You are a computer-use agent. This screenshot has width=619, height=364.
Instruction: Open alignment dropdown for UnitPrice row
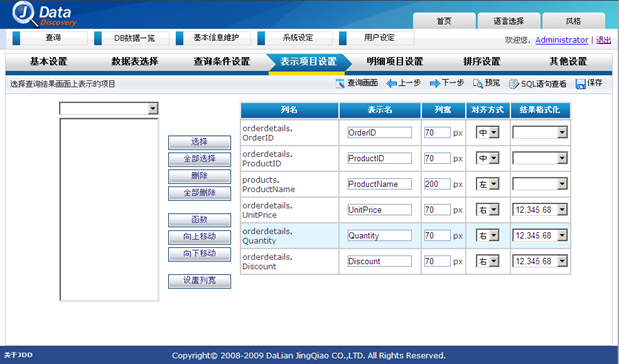(x=488, y=210)
